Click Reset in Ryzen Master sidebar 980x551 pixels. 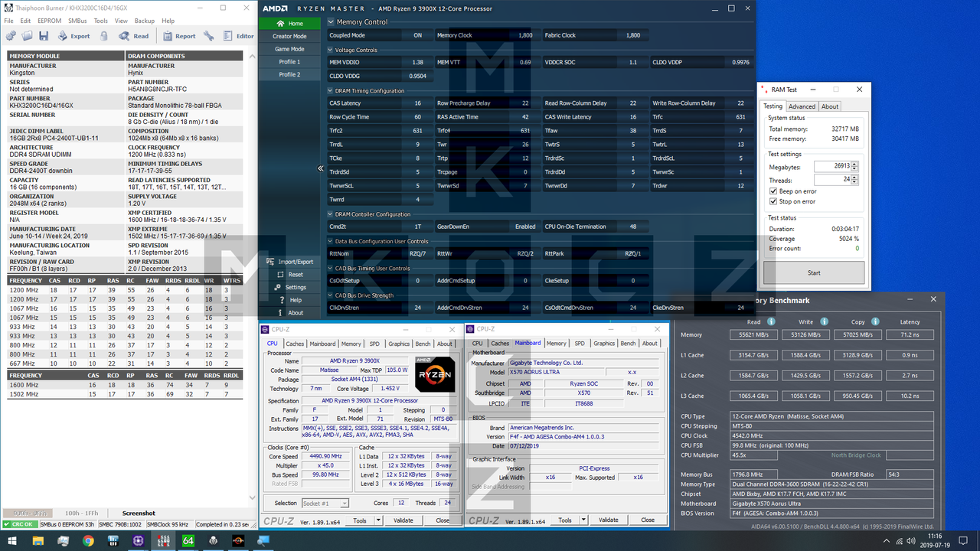[289, 274]
